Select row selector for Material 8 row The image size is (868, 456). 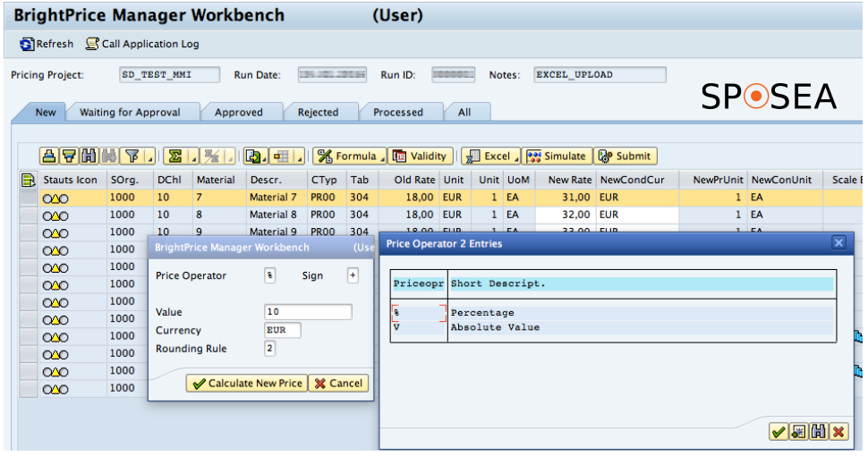(29, 215)
